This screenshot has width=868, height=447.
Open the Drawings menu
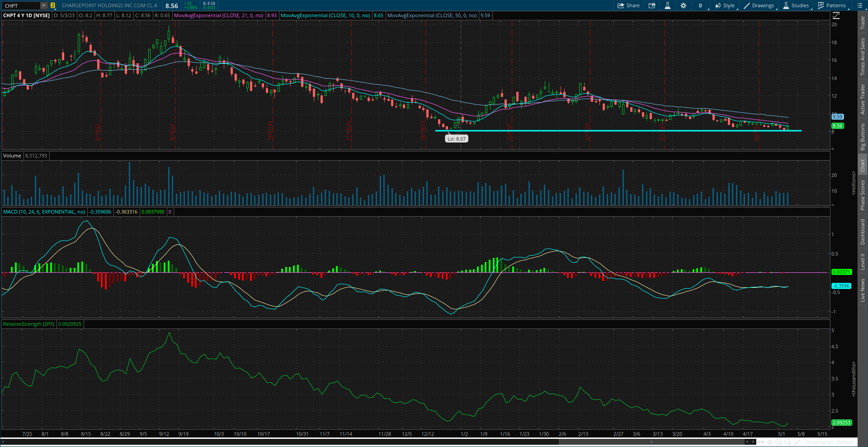759,5
